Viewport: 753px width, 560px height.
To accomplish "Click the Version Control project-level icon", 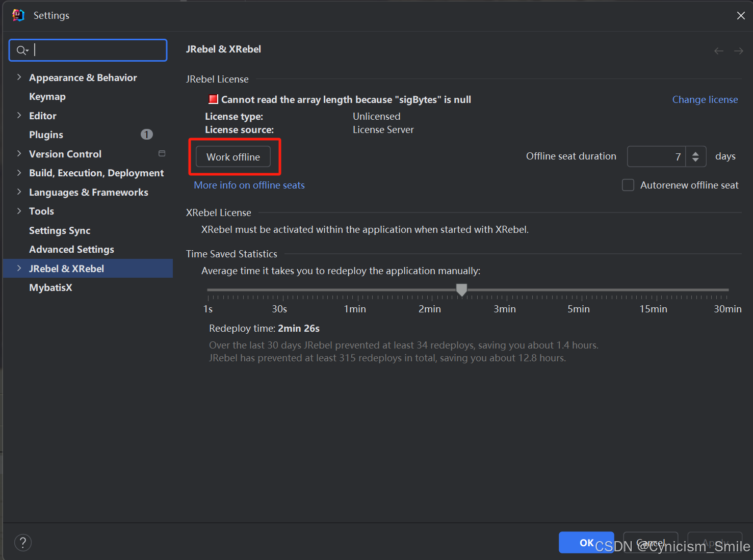I will click(162, 153).
